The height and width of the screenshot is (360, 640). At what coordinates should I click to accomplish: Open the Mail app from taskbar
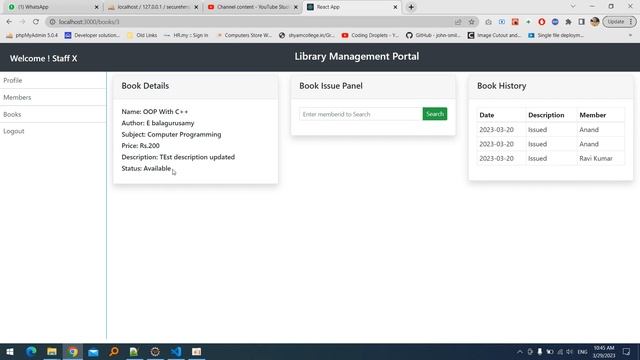pyautogui.click(x=93, y=351)
